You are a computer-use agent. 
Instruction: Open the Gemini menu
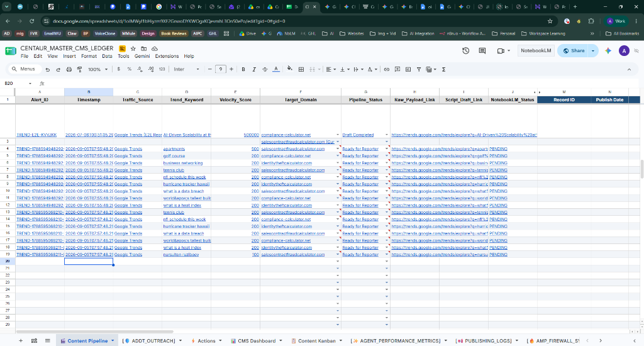142,56
